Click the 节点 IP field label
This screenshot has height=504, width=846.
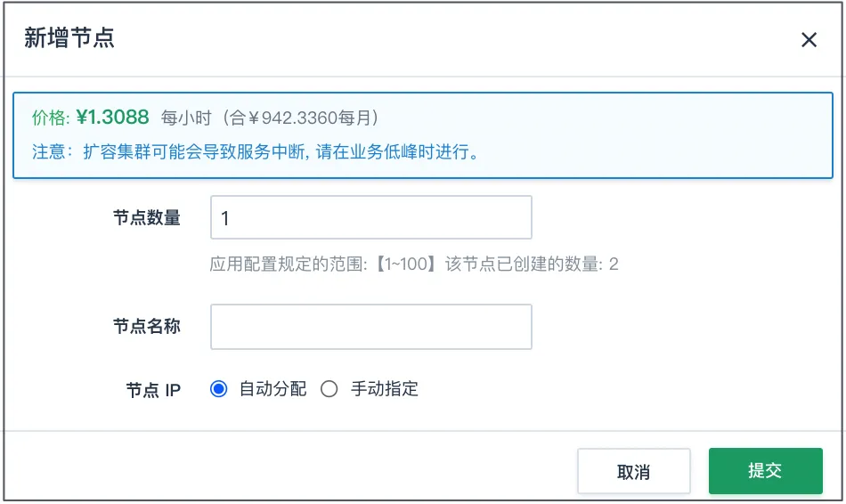coord(153,390)
